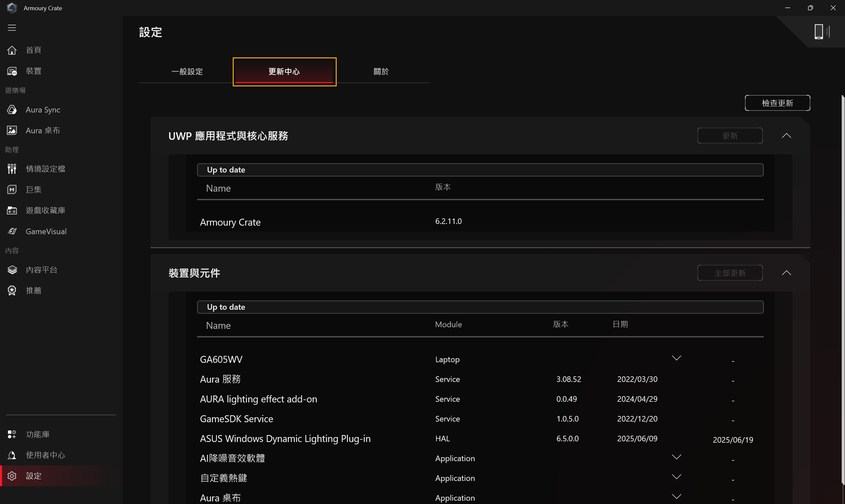The height and width of the screenshot is (504, 845).
Task: Open the 情境設定檔 scenario profiles icon
Action: (12, 169)
